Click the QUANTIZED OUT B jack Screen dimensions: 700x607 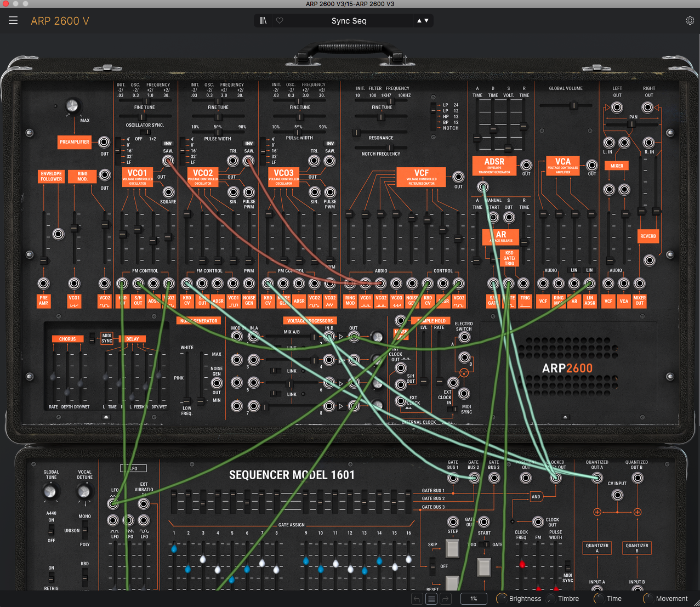click(x=638, y=478)
